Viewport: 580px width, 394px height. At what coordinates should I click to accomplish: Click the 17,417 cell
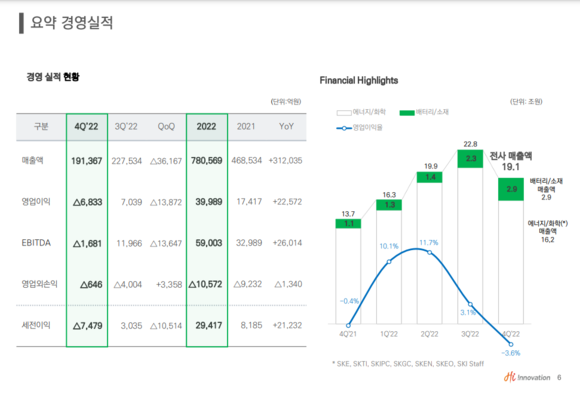(249, 202)
